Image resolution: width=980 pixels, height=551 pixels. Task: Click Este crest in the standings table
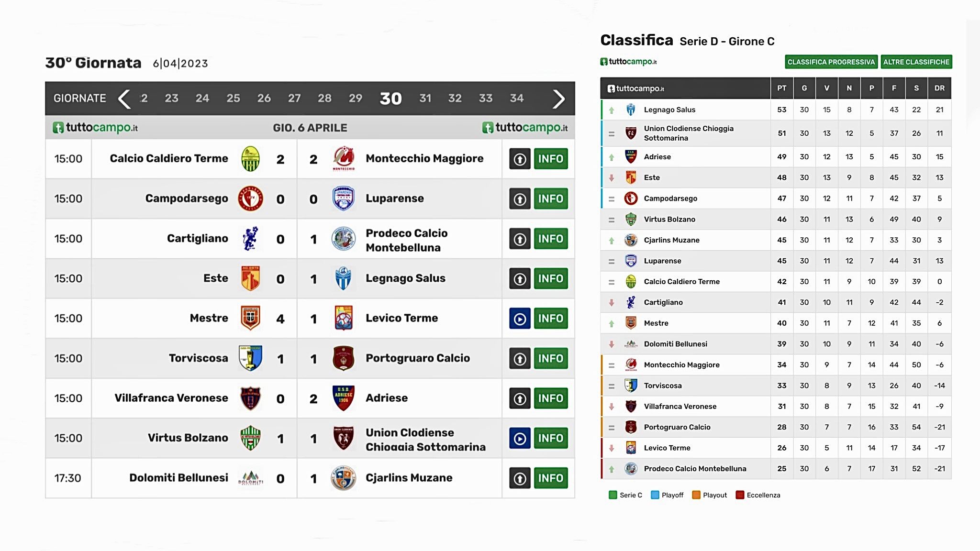pos(631,177)
